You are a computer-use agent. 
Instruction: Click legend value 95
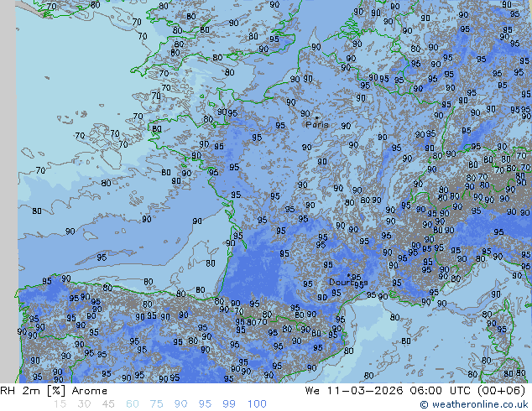tap(205, 404)
